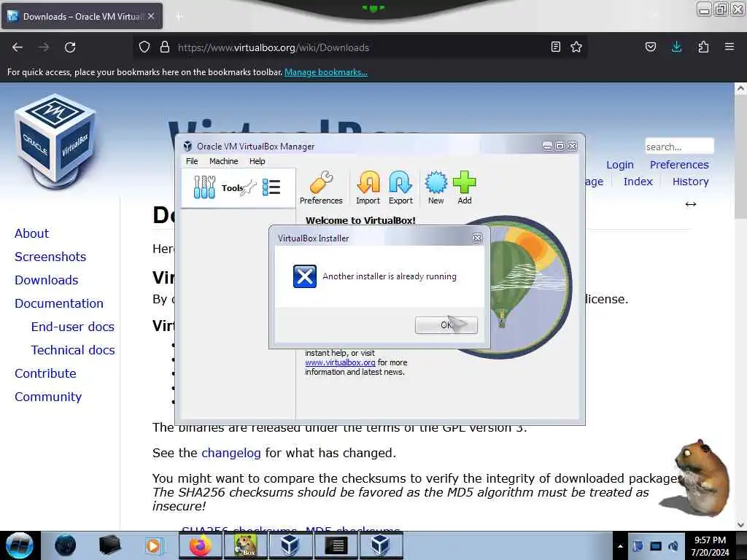Open the Help menu in VirtualBox Manager

click(x=258, y=161)
